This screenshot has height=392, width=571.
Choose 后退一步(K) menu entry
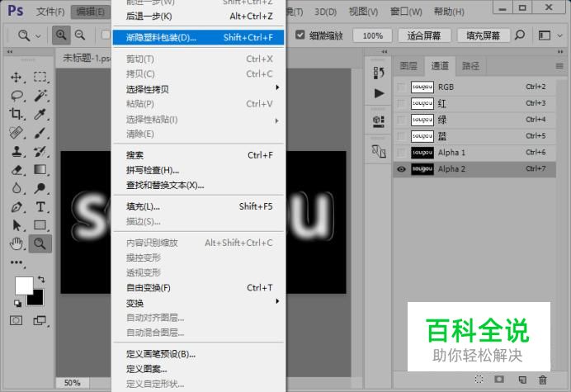point(199,17)
